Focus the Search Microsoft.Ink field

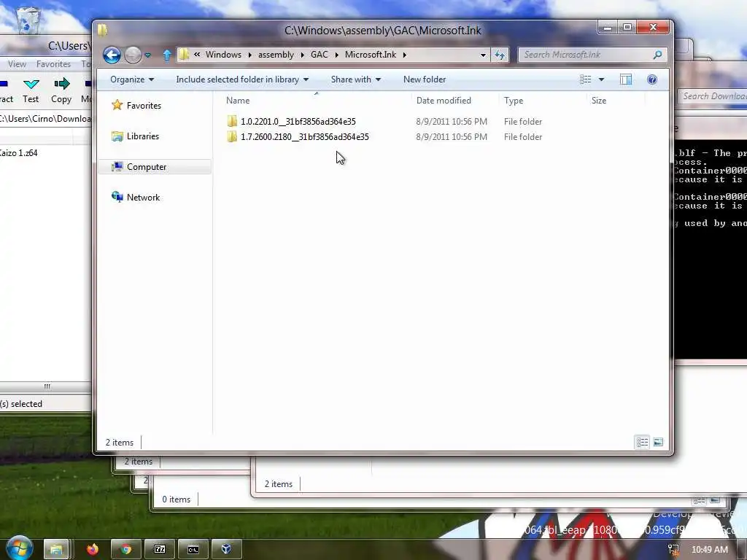click(586, 55)
